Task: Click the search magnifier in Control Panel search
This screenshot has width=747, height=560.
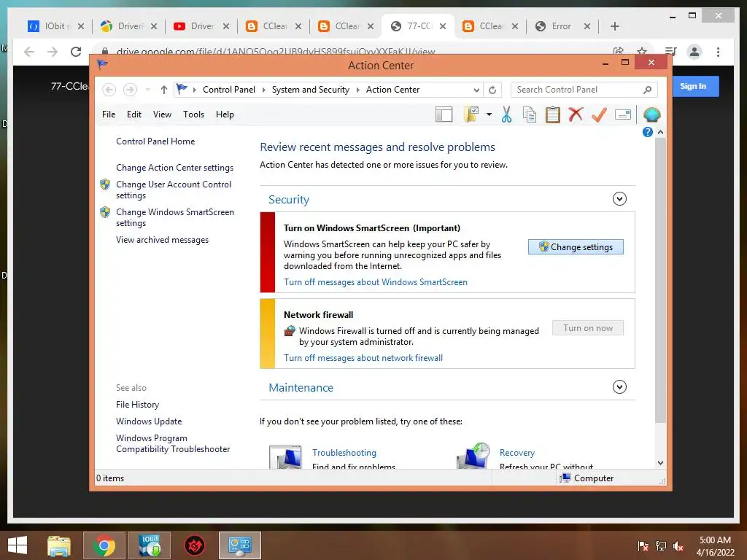Action: pyautogui.click(x=648, y=90)
